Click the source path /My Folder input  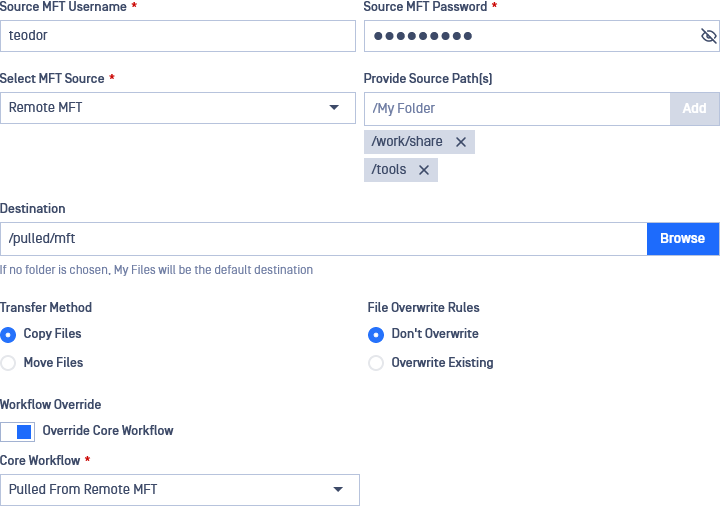(x=517, y=108)
